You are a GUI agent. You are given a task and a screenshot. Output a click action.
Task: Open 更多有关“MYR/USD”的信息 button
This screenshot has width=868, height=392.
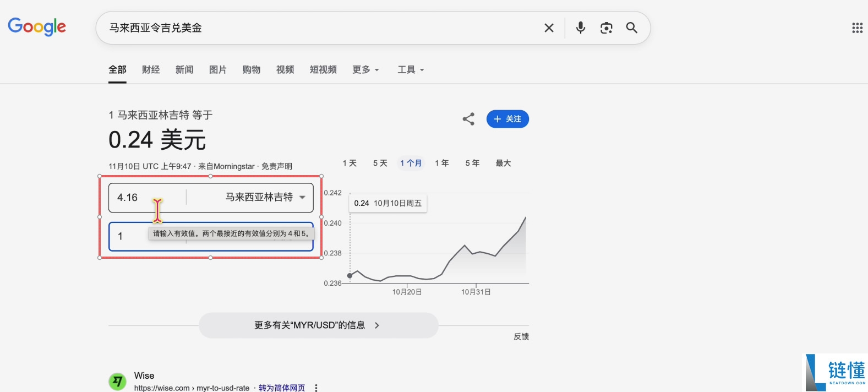pos(318,325)
